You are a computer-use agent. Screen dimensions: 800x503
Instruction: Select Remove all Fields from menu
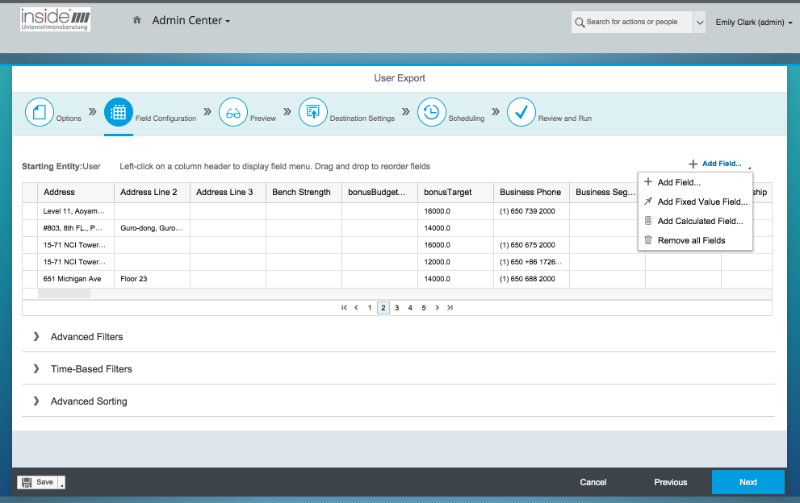[x=691, y=240]
